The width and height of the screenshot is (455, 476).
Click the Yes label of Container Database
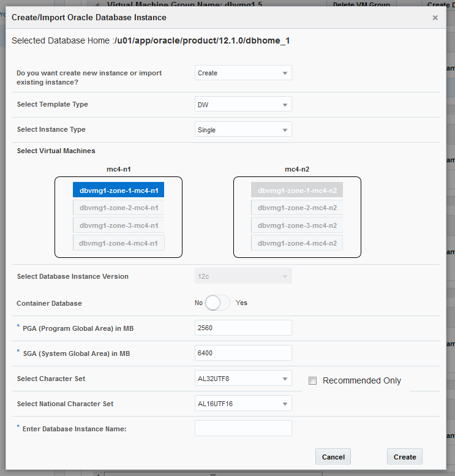pyautogui.click(x=241, y=303)
